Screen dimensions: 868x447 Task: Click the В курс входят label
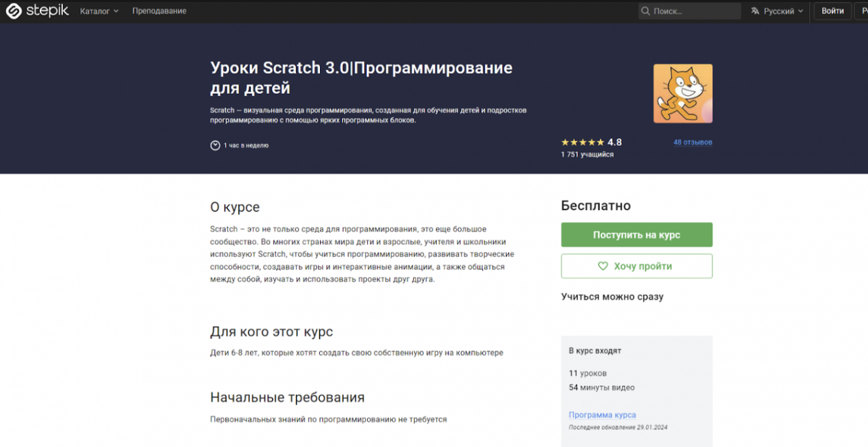(595, 351)
